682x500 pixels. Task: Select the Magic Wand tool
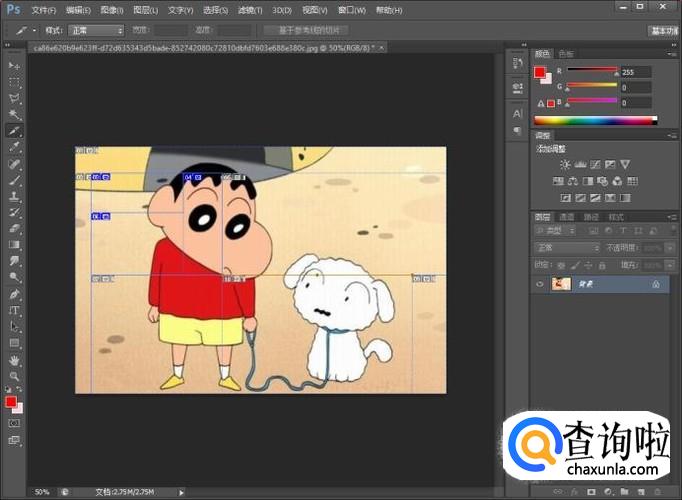click(14, 114)
